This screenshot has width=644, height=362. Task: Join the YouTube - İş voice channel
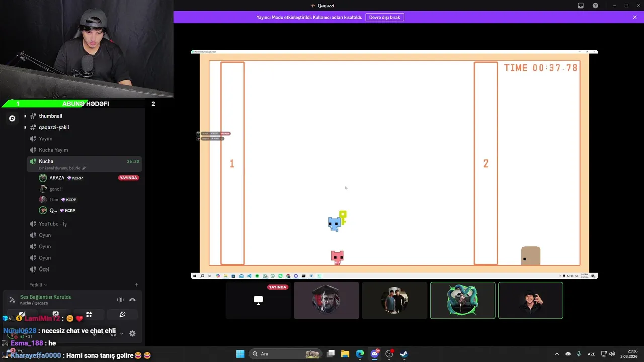coord(84,224)
